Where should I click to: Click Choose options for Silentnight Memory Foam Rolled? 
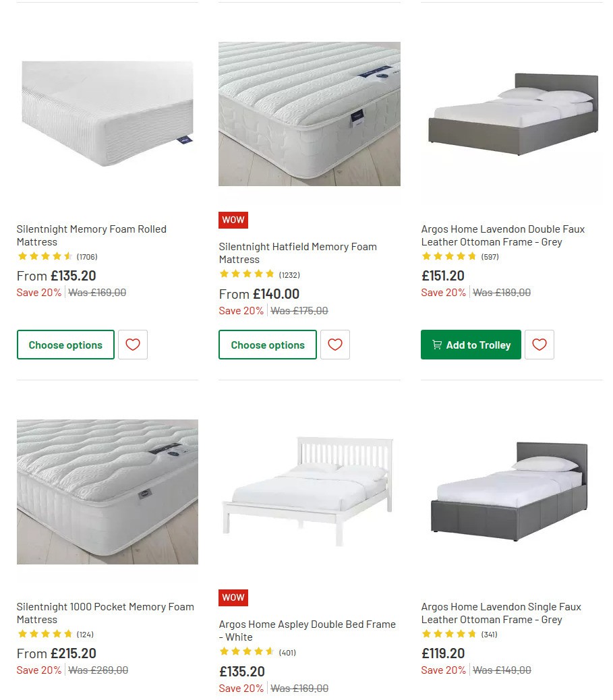[x=65, y=345]
